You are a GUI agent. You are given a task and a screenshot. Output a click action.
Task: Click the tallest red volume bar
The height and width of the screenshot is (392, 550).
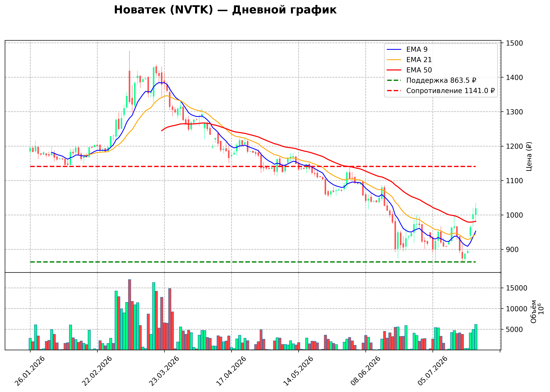[130, 315]
